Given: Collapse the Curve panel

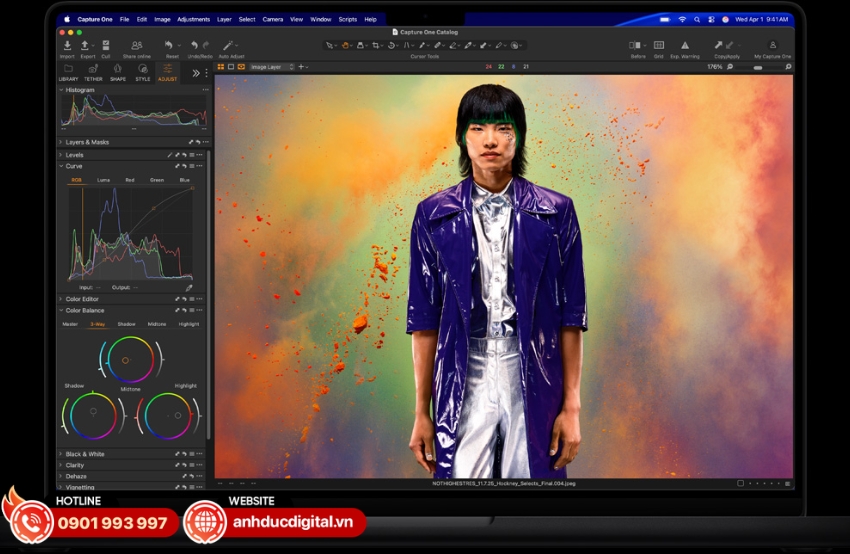Looking at the screenshot, I should (61, 166).
